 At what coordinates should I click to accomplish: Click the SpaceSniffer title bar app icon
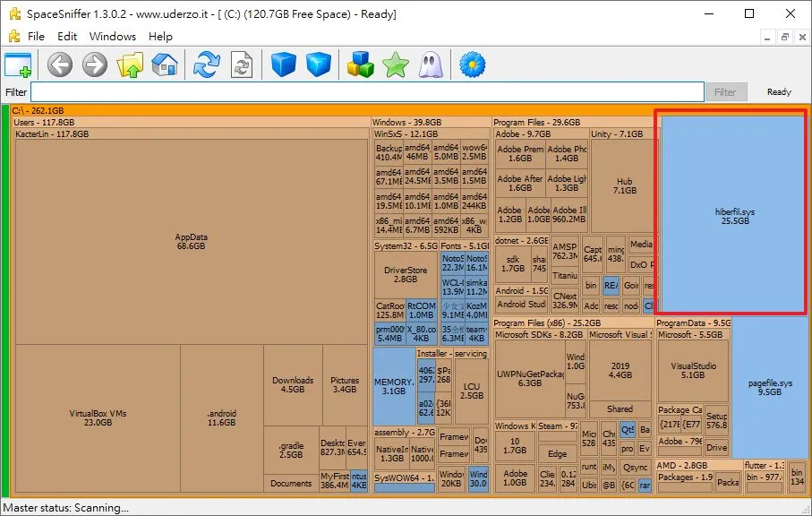pyautogui.click(x=15, y=14)
